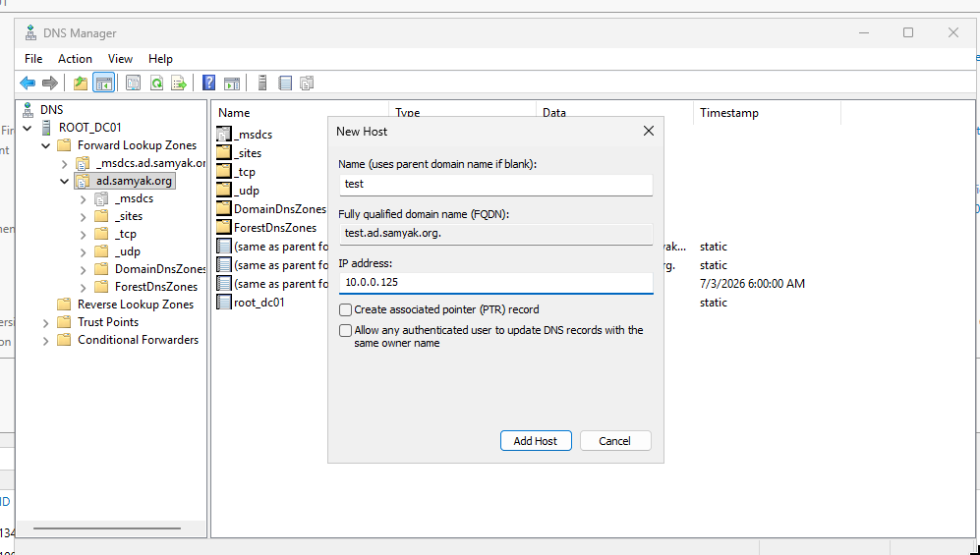Open the Help question-mark toolbar icon

click(x=209, y=83)
